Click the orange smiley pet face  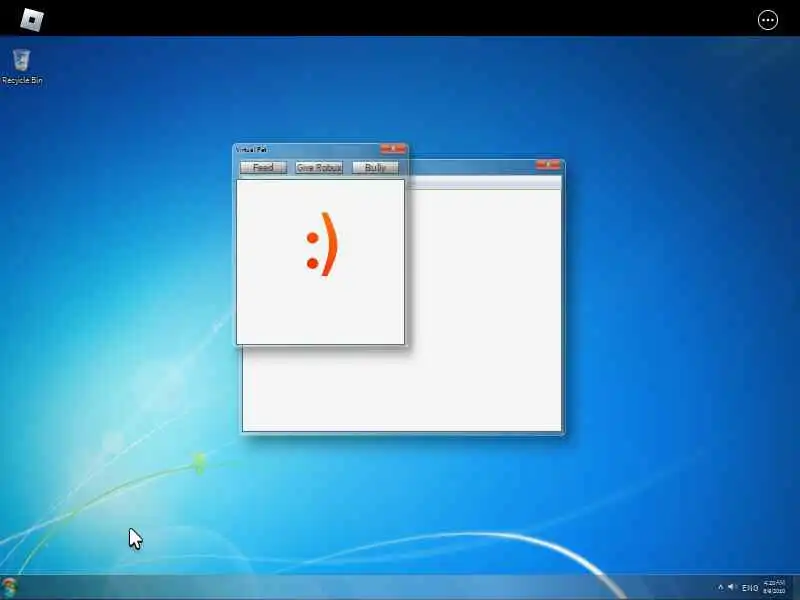pyautogui.click(x=322, y=244)
